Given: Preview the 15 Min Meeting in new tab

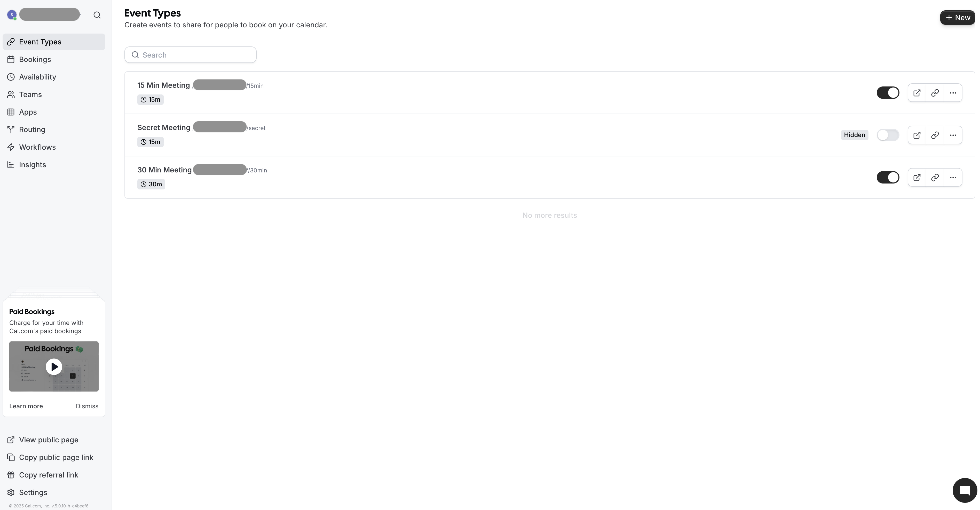Looking at the screenshot, I should point(917,93).
